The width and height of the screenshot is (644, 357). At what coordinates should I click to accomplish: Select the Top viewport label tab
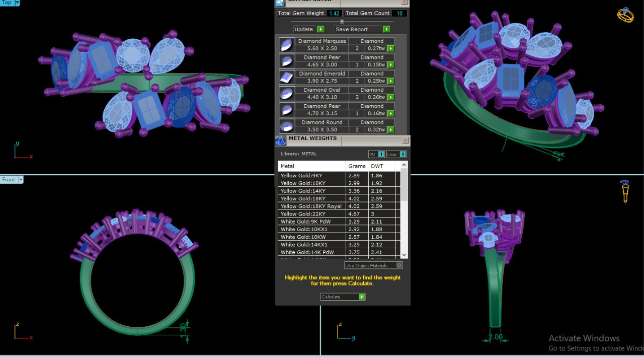coord(7,3)
